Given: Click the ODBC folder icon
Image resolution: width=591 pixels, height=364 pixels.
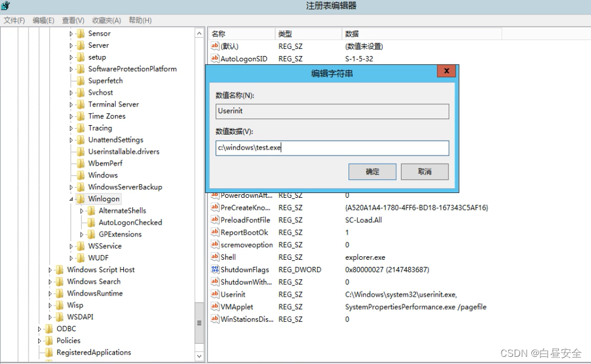Looking at the screenshot, I should tap(49, 329).
